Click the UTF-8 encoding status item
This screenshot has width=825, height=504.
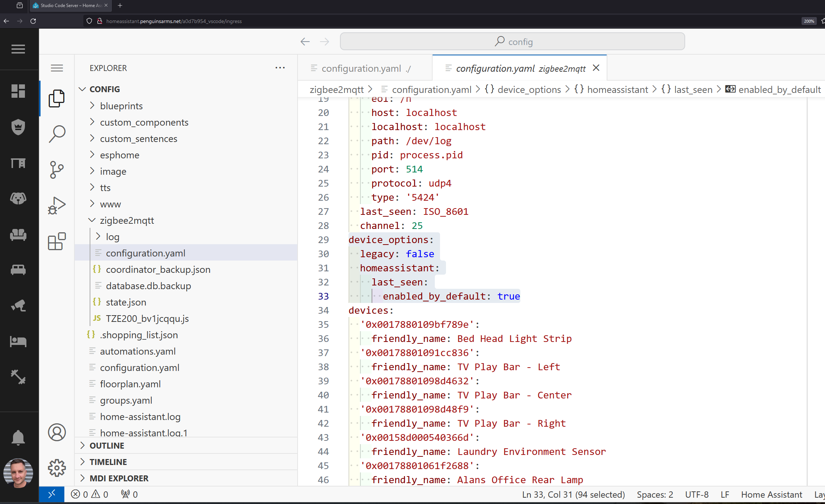697,494
